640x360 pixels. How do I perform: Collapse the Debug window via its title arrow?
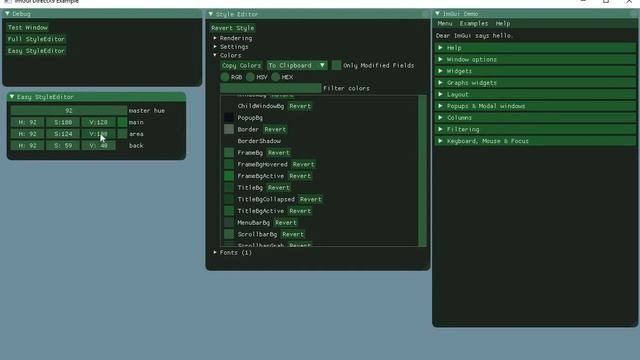pyautogui.click(x=7, y=13)
